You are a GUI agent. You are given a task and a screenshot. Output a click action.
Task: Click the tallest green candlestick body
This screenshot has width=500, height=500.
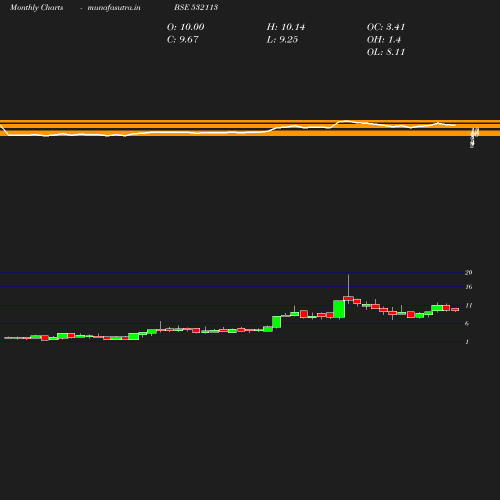[x=339, y=309]
